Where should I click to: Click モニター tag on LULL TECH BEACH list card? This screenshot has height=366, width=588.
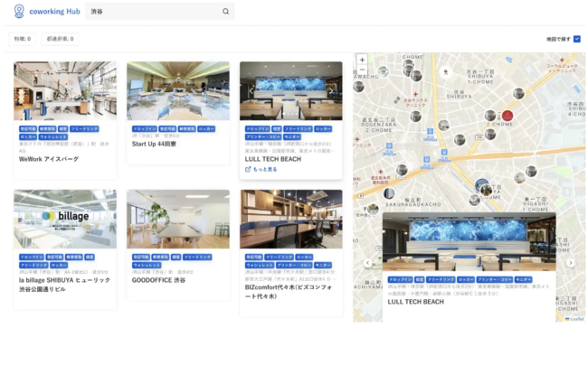(292, 137)
